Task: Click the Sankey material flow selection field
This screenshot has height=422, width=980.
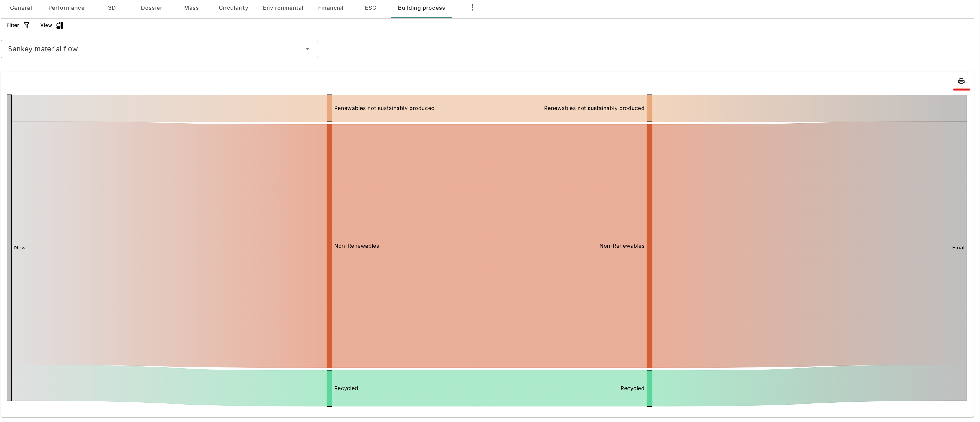Action: (159, 49)
